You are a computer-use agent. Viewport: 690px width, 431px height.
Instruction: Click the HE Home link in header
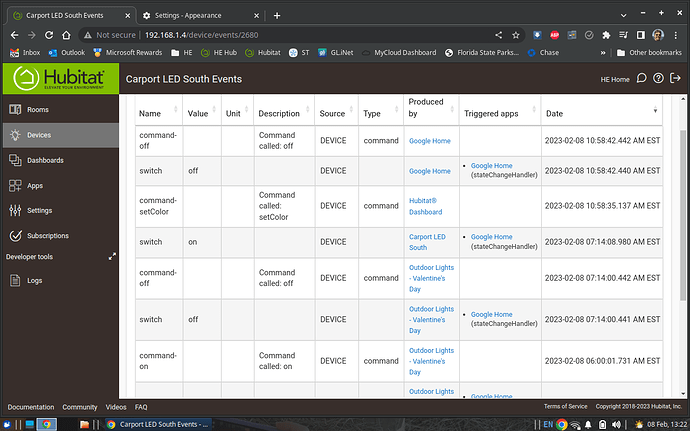click(615, 79)
